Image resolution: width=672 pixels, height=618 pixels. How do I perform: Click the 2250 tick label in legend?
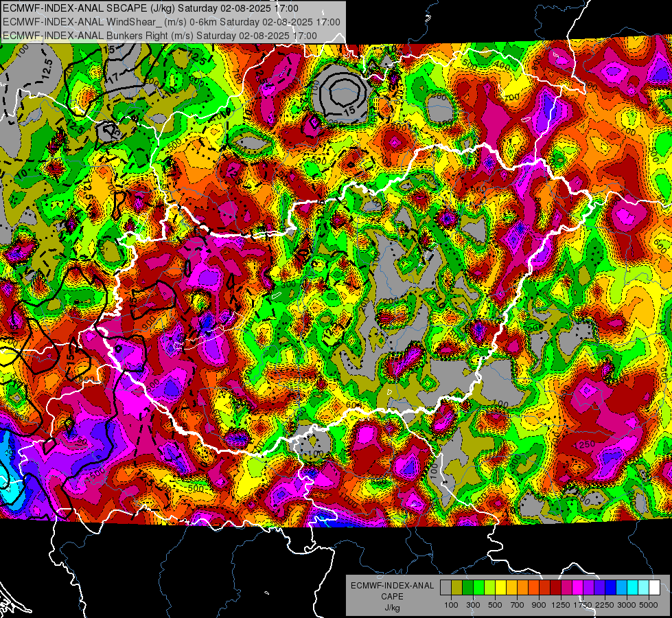click(605, 605)
